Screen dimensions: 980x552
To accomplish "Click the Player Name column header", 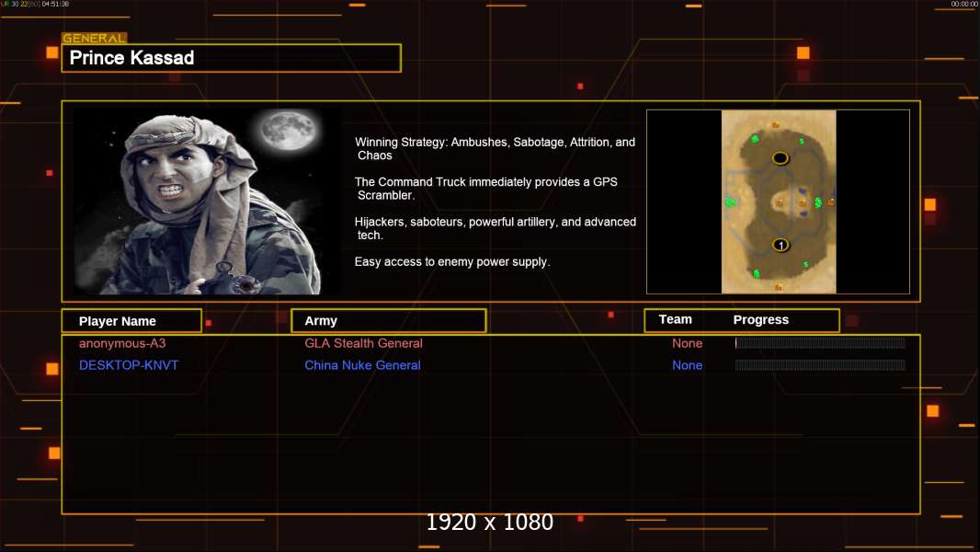I will (x=131, y=321).
